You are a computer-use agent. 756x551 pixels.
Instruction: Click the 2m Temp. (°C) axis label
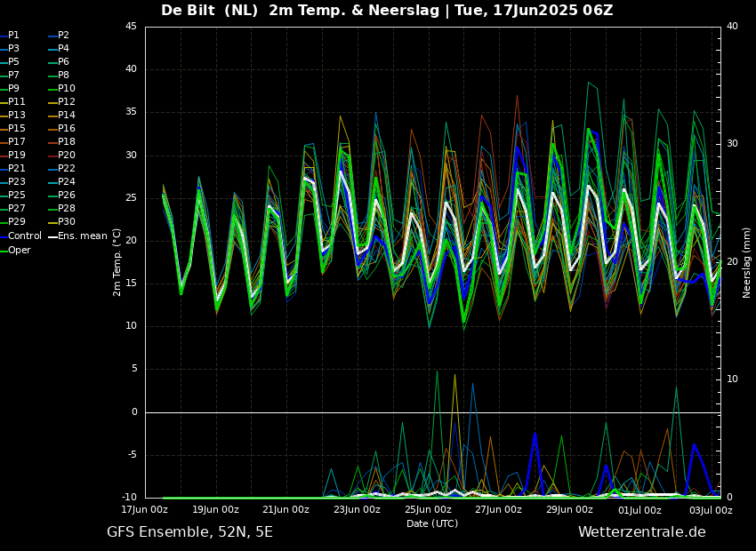[117, 261]
